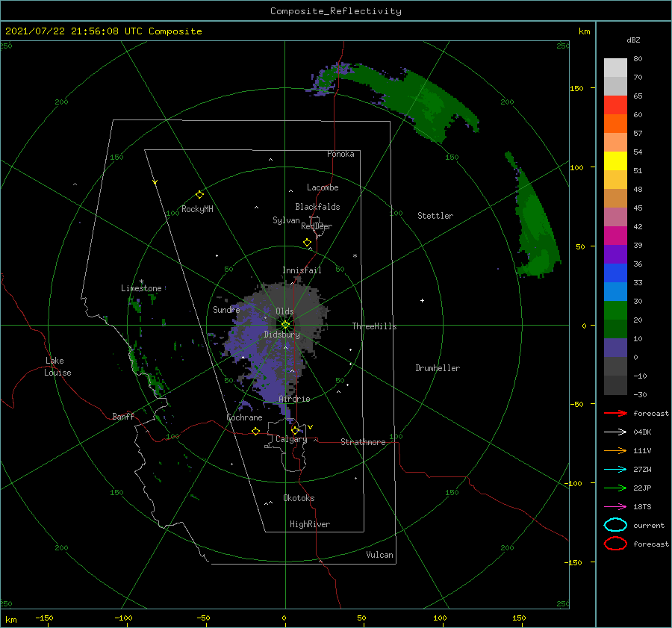Image resolution: width=672 pixels, height=628 pixels.
Task: Choose the pink 45-42 dBZ swatch
Action: click(x=615, y=217)
